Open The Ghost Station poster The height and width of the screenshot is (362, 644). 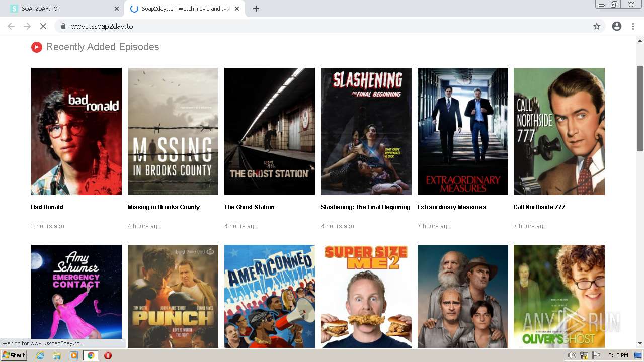(x=270, y=131)
